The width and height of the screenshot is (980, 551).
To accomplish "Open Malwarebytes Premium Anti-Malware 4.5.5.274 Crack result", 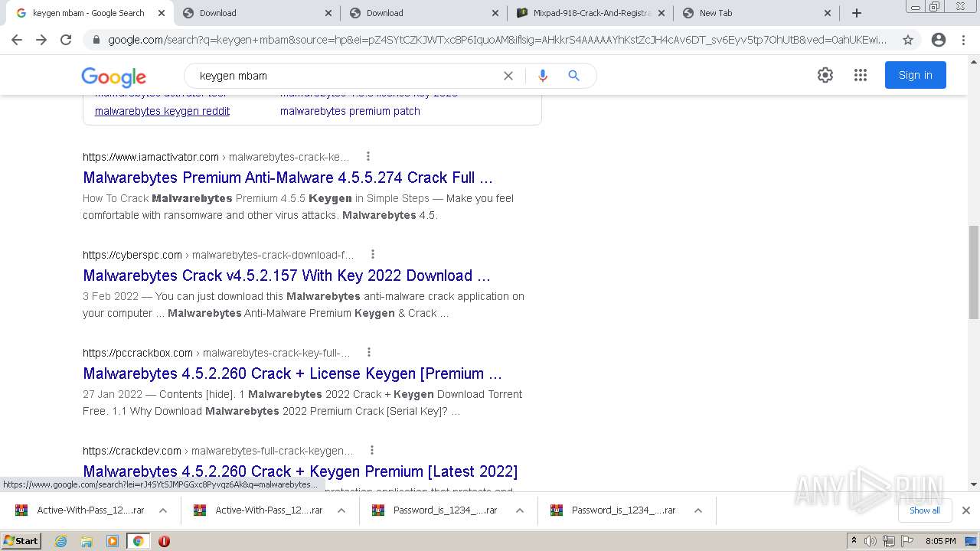I will [x=288, y=178].
